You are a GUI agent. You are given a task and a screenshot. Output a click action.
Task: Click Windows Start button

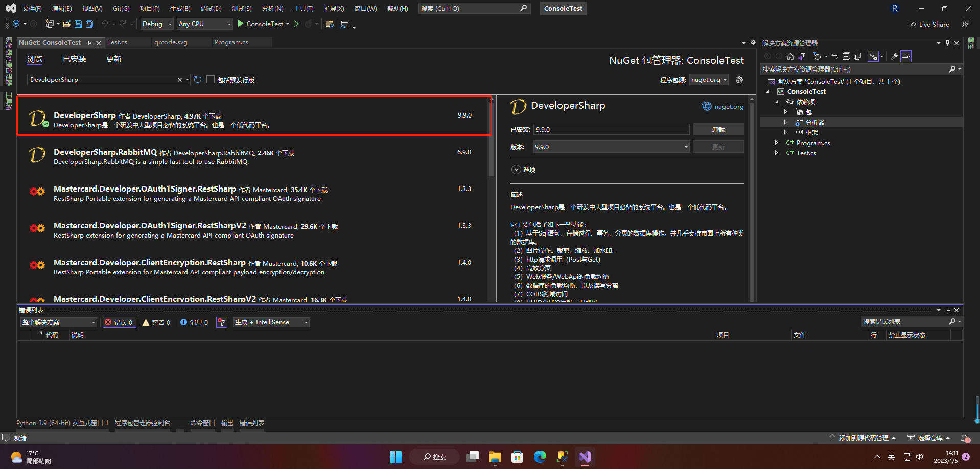(396, 457)
